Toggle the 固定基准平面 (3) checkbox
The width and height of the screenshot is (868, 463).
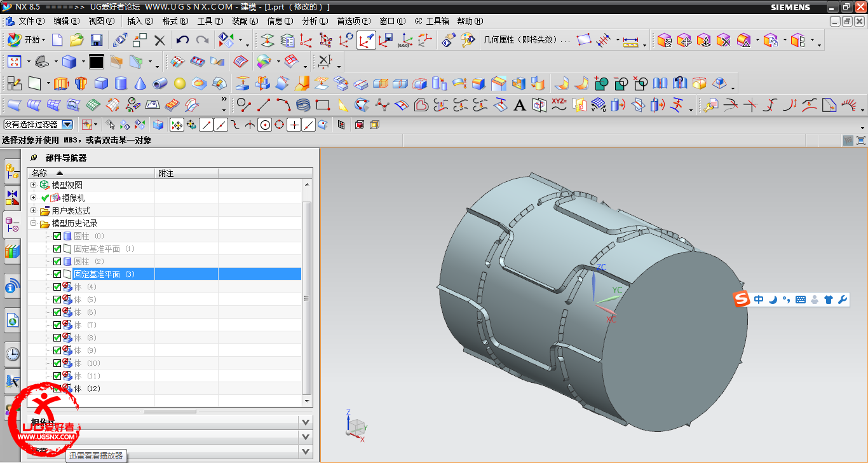(57, 274)
